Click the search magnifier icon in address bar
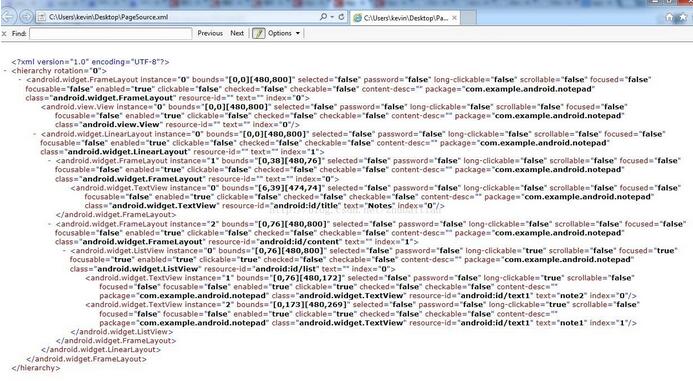This screenshot has width=693, height=381. [323, 17]
